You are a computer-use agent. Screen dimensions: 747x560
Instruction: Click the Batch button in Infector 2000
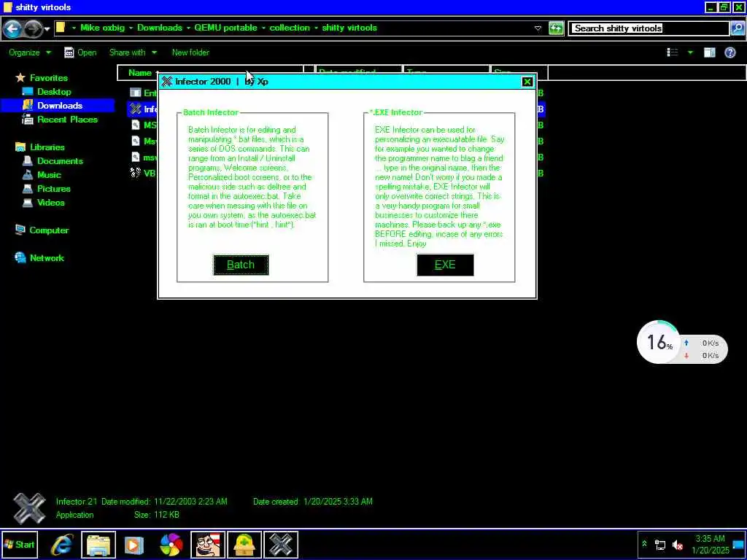(x=241, y=265)
